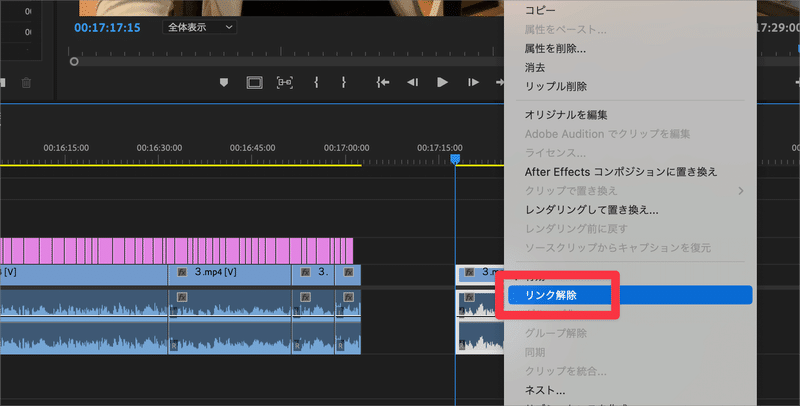Image resolution: width=800 pixels, height=406 pixels.
Task: Step back one frame
Action: tap(412, 82)
